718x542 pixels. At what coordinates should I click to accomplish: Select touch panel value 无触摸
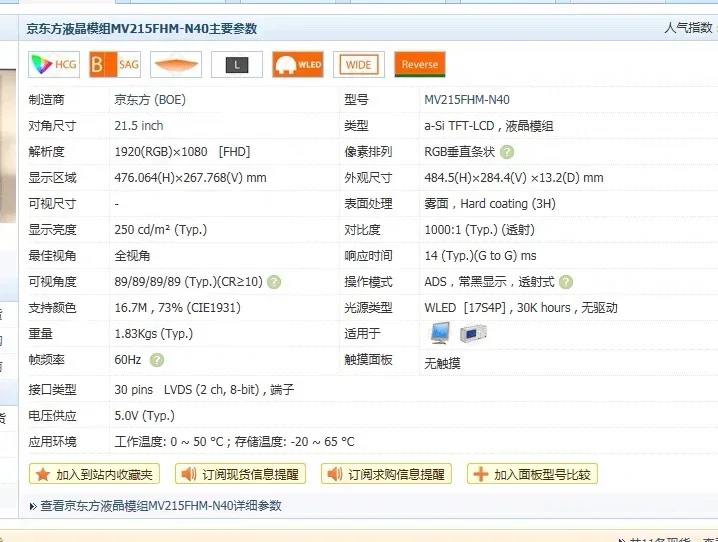442,363
